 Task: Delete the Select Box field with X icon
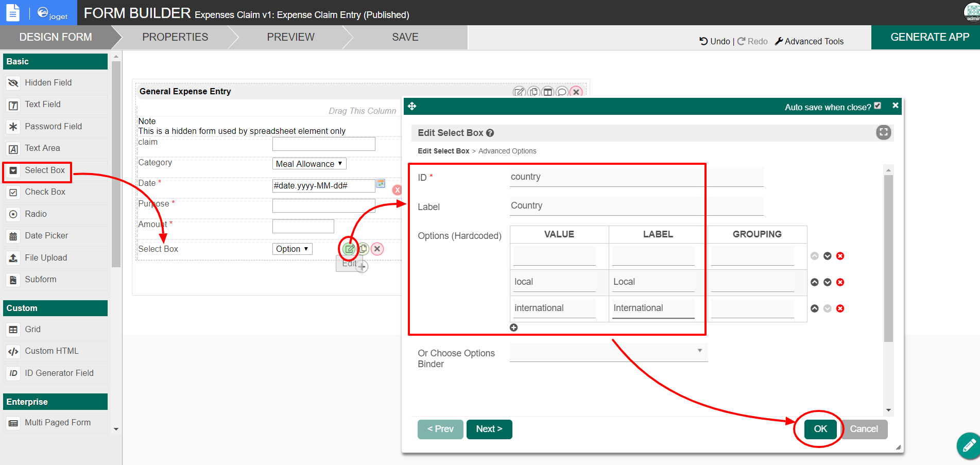point(377,249)
